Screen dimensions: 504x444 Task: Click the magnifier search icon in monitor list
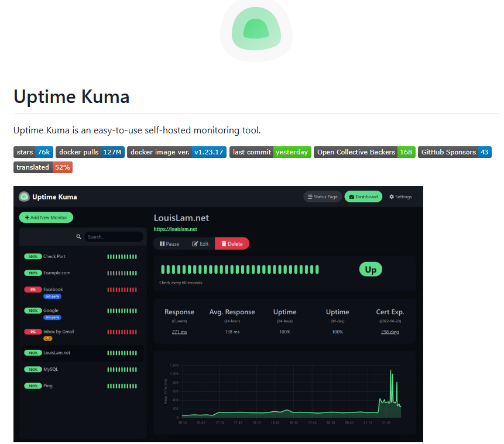point(78,237)
